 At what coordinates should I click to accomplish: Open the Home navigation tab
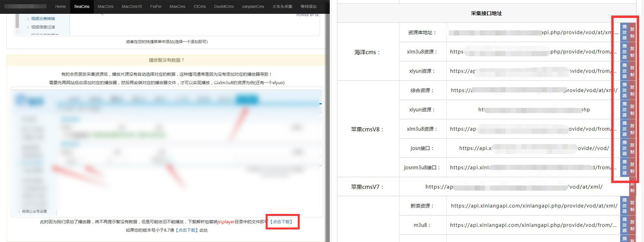click(x=61, y=6)
